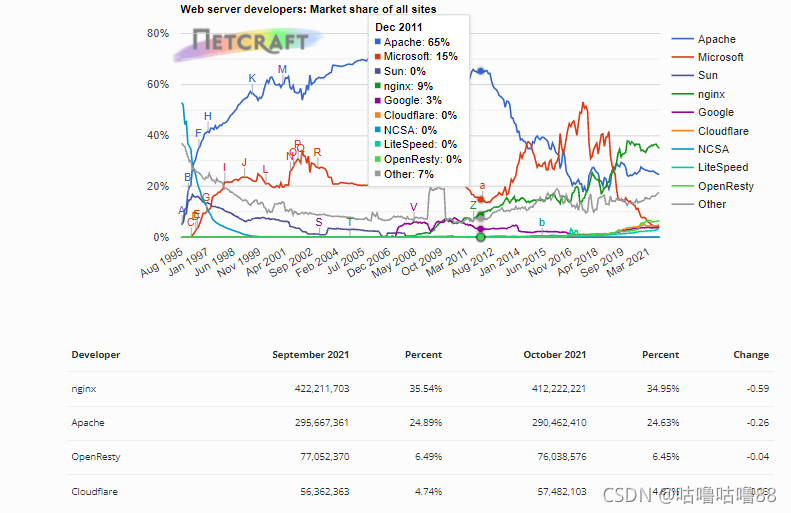
Task: Click the Other legend entry
Action: click(x=699, y=204)
